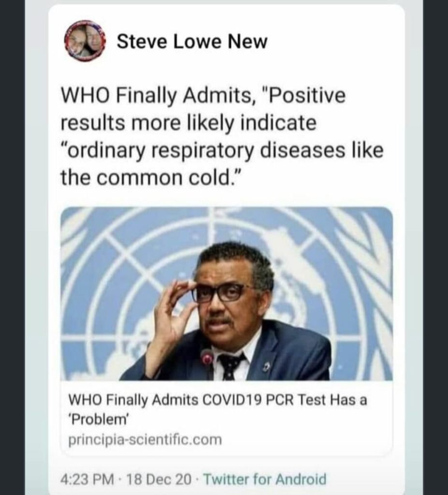Open the 'Twitter for Android' source label
This screenshot has height=495, width=448.
(x=265, y=479)
